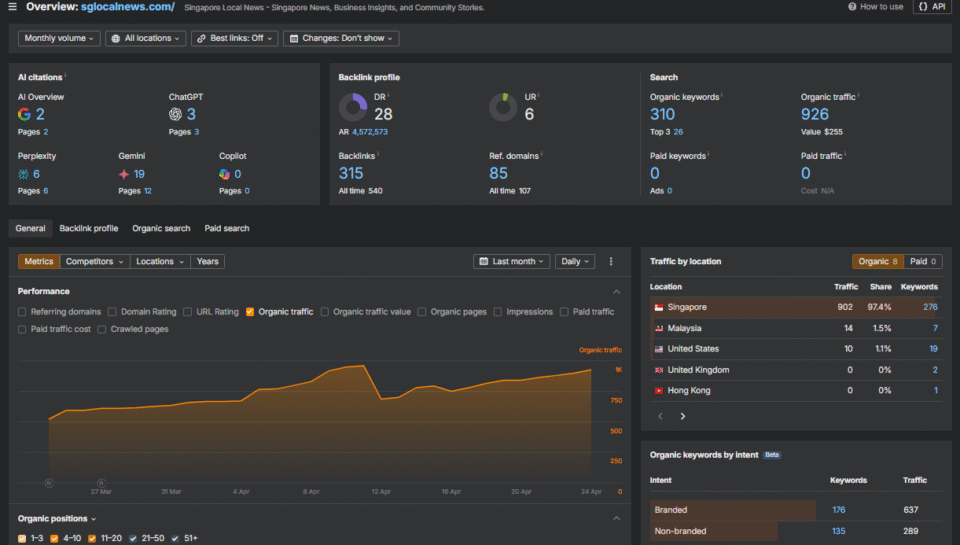This screenshot has height=545, width=960.
Task: Open the Branded keywords count 176
Action: 839,510
